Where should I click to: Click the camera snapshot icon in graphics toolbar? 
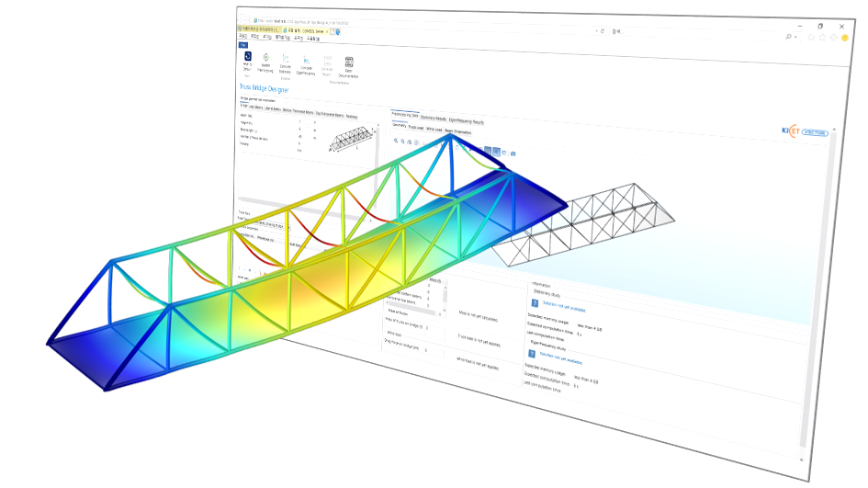click(x=513, y=153)
